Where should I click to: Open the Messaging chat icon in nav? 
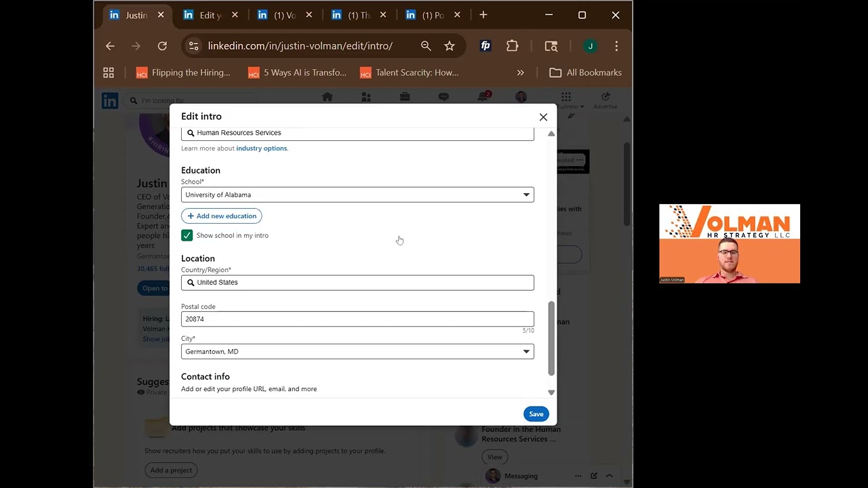[443, 97]
